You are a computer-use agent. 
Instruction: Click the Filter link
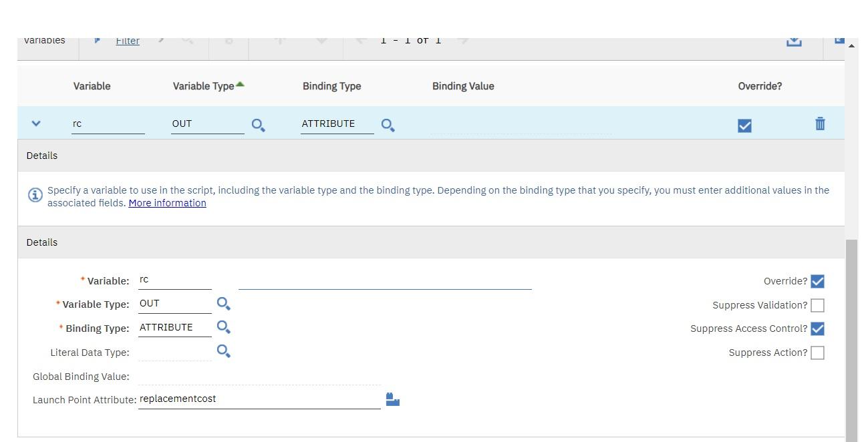click(128, 40)
